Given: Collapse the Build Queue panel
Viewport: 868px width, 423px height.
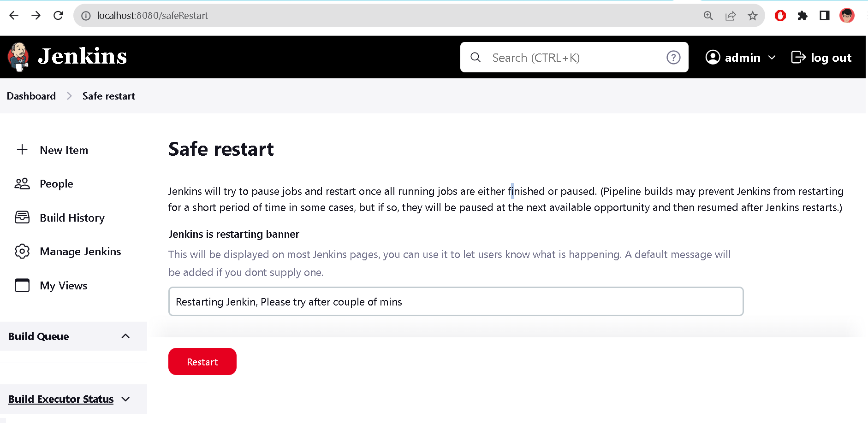Looking at the screenshot, I should 125,336.
